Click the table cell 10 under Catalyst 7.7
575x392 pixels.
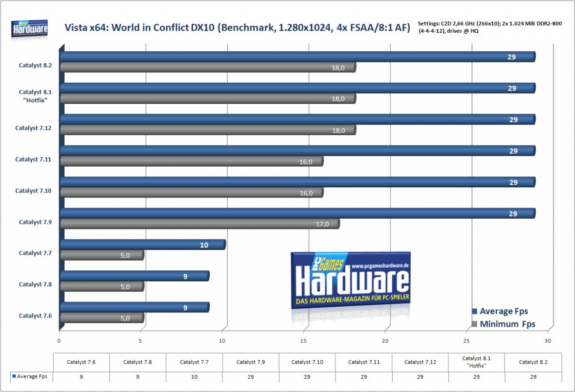pyautogui.click(x=194, y=377)
